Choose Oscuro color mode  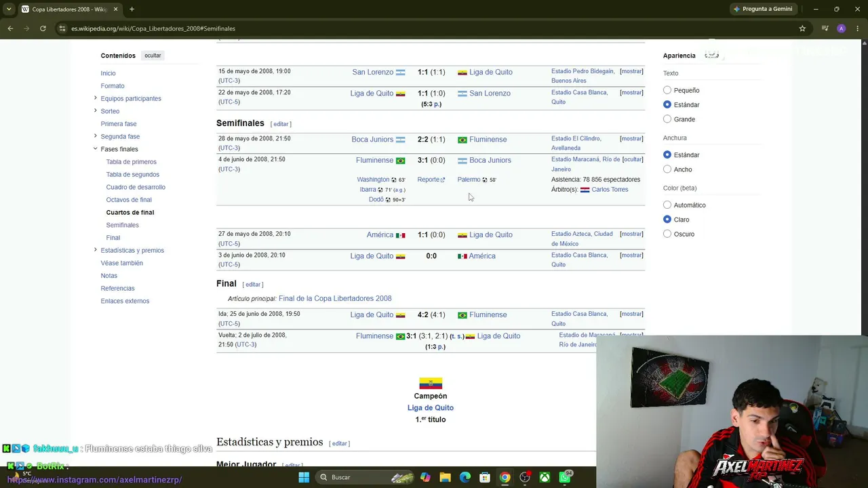pos(667,234)
